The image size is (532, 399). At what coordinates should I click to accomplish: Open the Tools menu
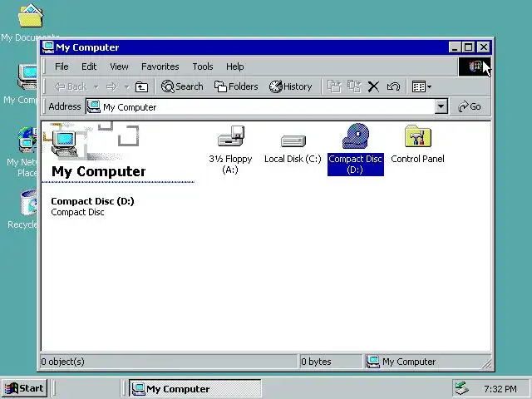pos(203,66)
